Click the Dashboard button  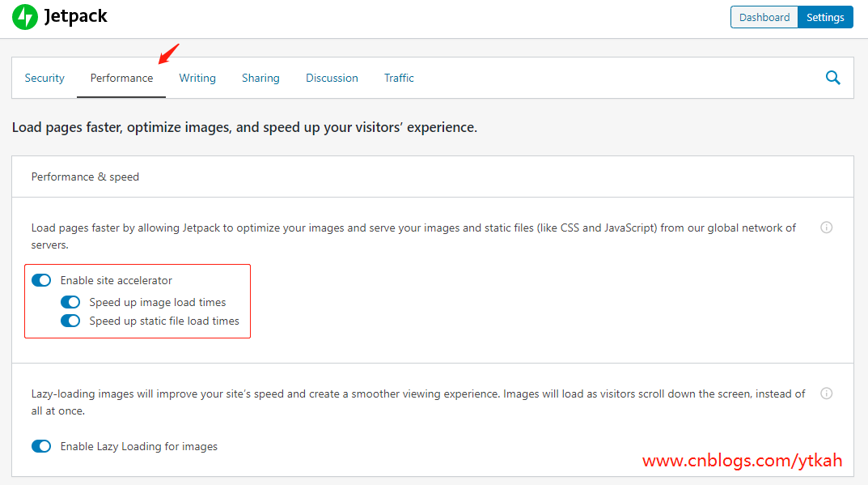pyautogui.click(x=764, y=16)
